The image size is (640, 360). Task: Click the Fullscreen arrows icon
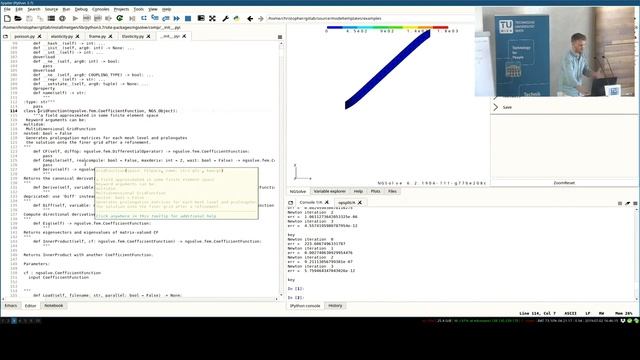(x=212, y=18)
